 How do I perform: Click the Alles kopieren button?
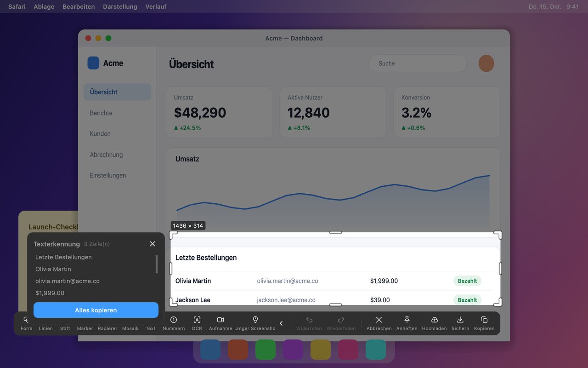[x=96, y=310]
